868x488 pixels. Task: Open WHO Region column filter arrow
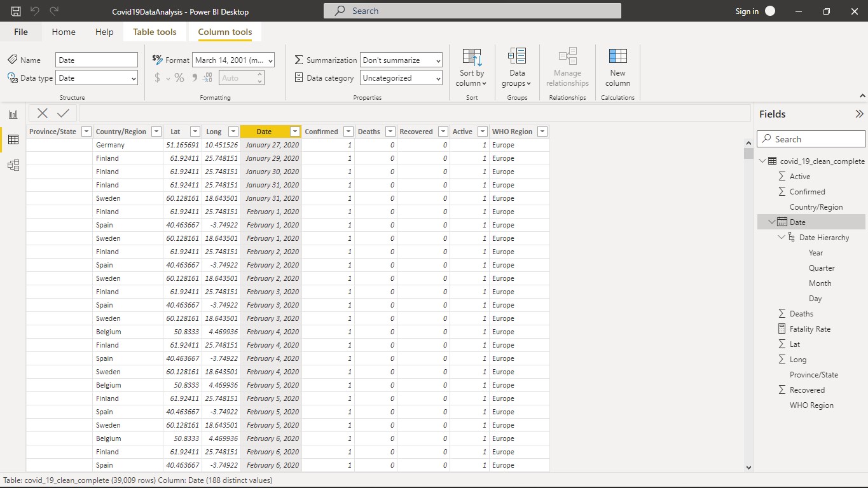click(x=542, y=132)
